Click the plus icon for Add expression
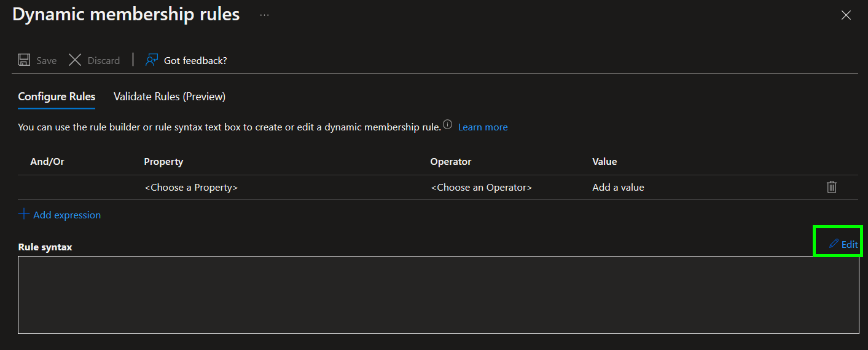Image resolution: width=868 pixels, height=350 pixels. click(x=24, y=214)
